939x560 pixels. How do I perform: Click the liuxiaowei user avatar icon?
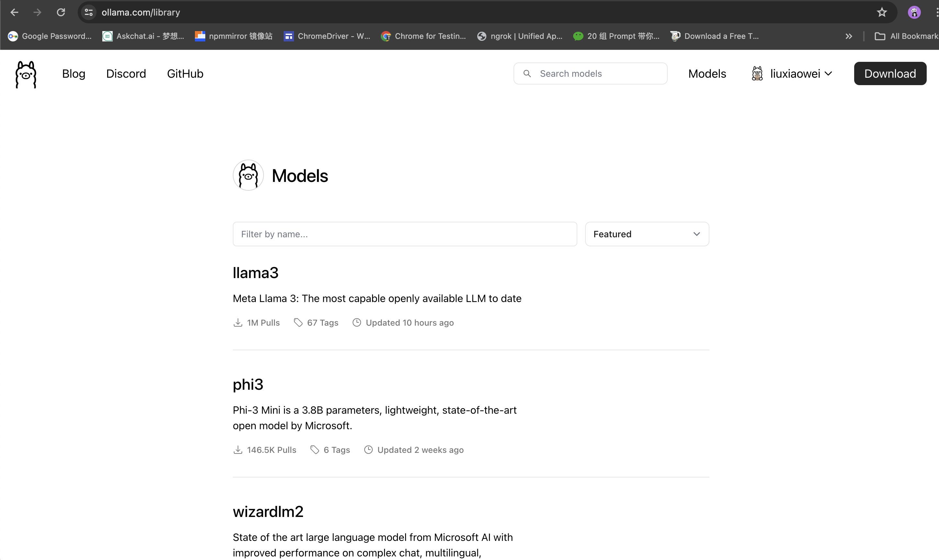757,73
